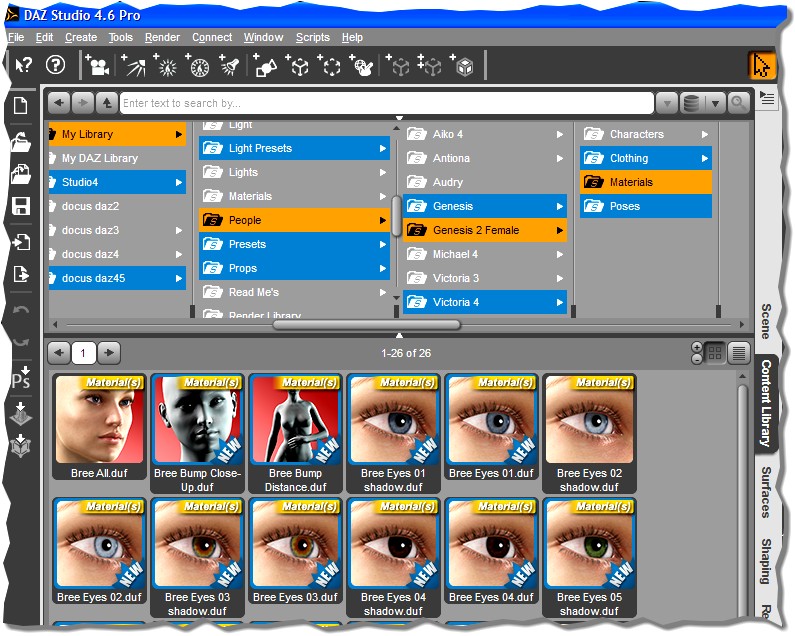Create new linear point light icon

point(230,65)
